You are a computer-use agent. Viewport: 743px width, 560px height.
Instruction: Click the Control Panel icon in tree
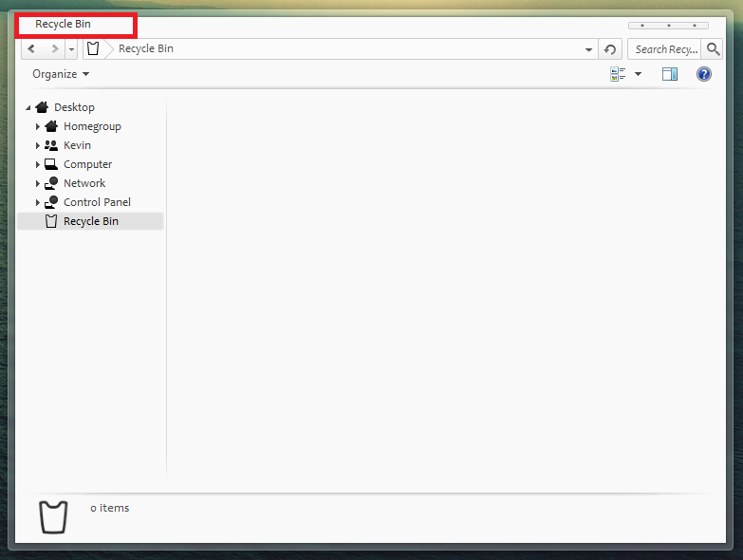(x=51, y=202)
